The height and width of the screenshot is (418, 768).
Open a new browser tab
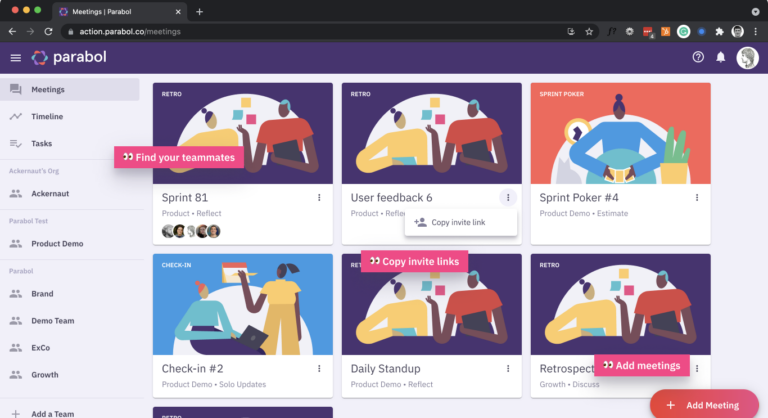199,11
